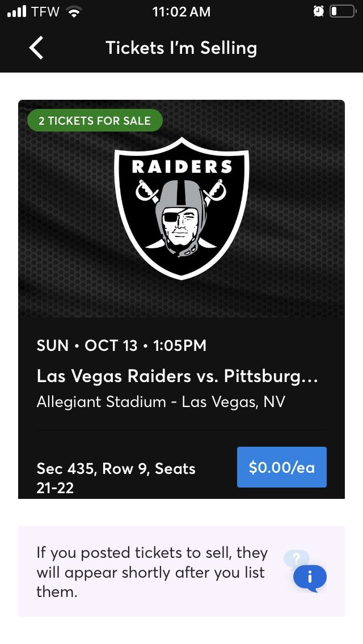Tap Sec 435, Row 9, Seats 21-22 details
Image resolution: width=363 pixels, height=644 pixels.
116,477
